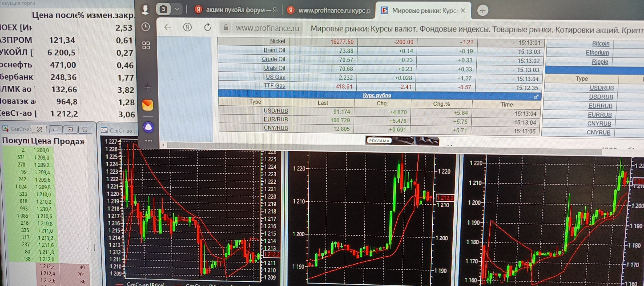Select the ЛУКОЙЛ row price 6 200,5
644x286 pixels.
coord(61,53)
